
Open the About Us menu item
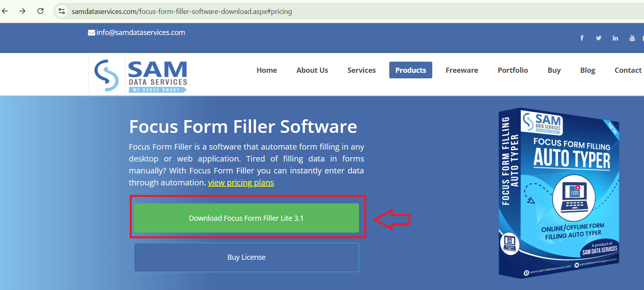[x=312, y=70]
